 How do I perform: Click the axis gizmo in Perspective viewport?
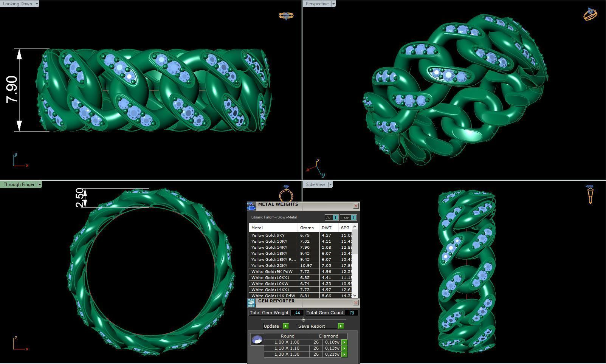[316, 168]
